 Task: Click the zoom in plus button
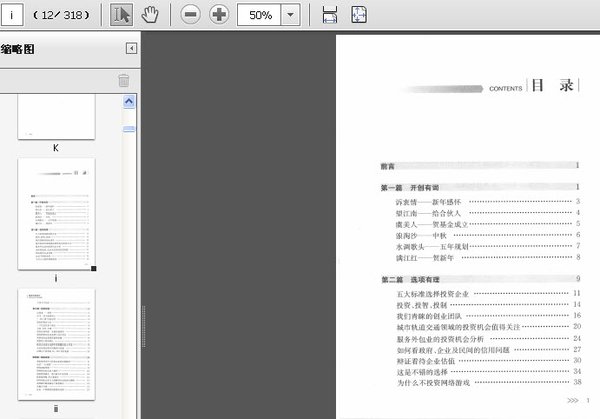pos(218,15)
